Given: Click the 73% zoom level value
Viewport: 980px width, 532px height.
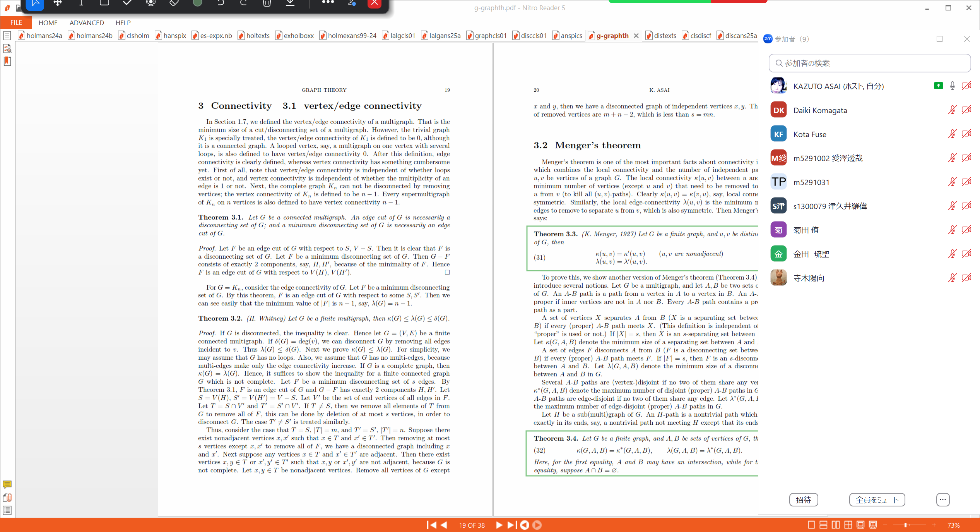Looking at the screenshot, I should 953,525.
